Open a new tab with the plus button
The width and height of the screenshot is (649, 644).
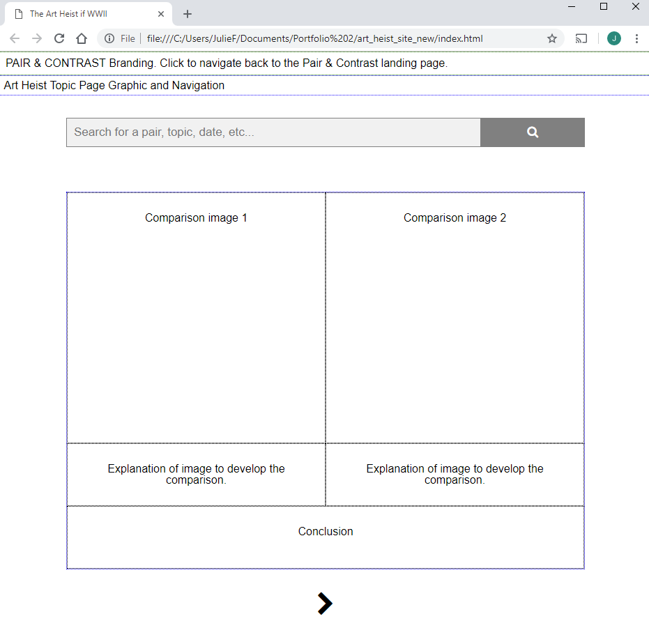point(188,13)
